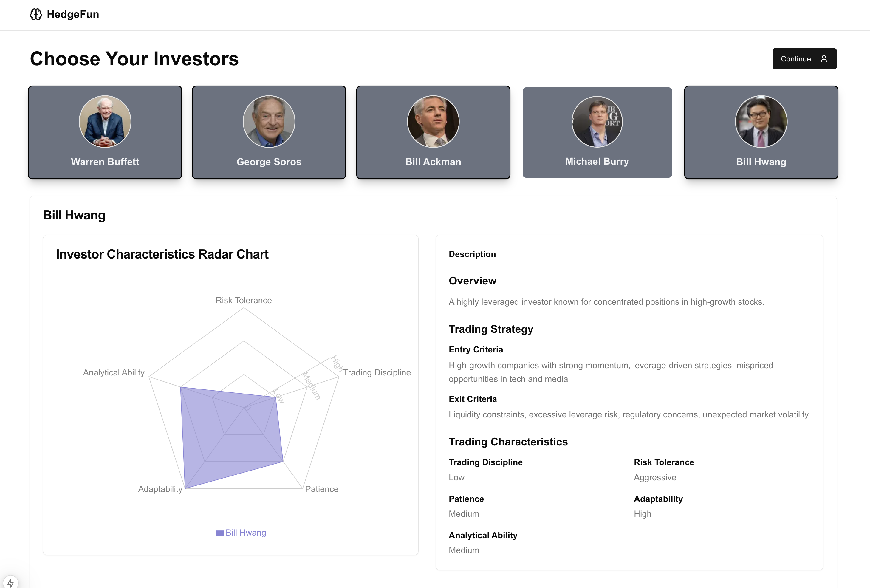Click the lightning bolt icon at bottom-left

pyautogui.click(x=10, y=582)
